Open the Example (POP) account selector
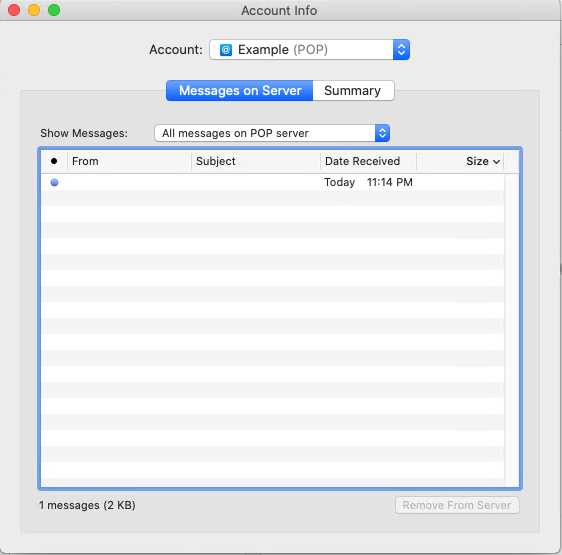 coord(309,49)
